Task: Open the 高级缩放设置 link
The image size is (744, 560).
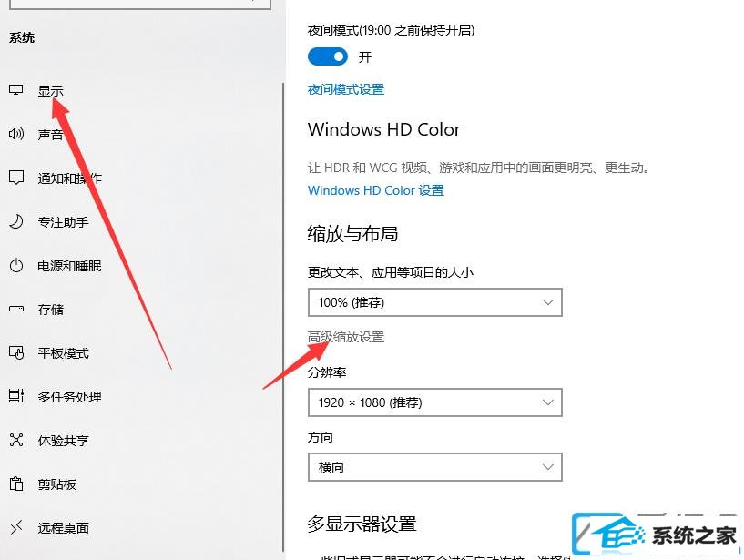Action: [x=346, y=337]
